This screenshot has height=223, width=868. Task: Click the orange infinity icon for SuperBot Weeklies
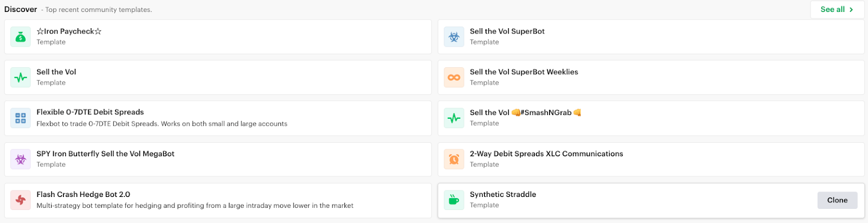point(454,78)
